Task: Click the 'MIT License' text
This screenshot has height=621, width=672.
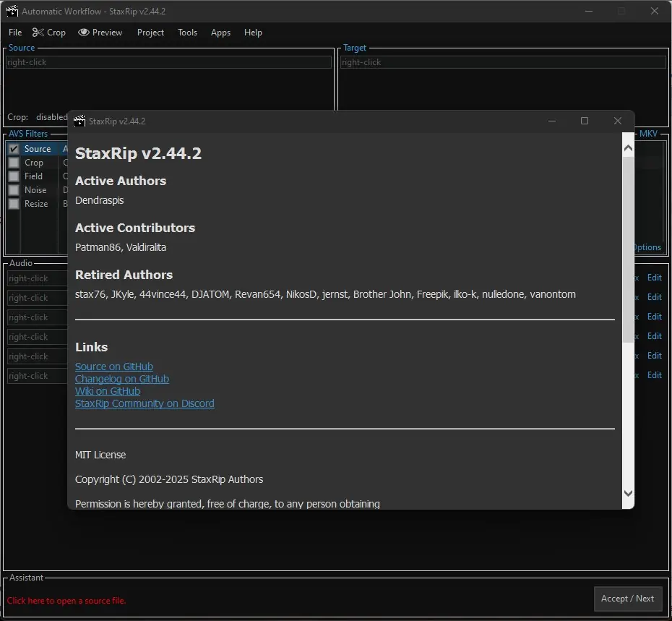Action: [100, 455]
